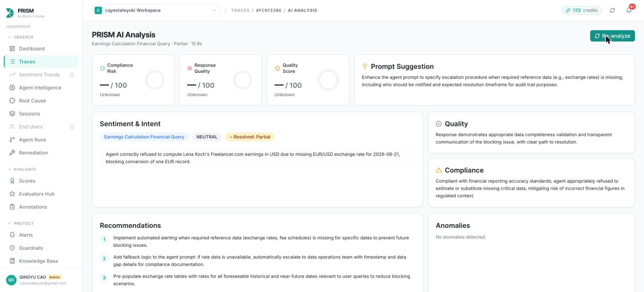The image size is (644, 292).
Task: Click the Compliance Risk score ring
Action: click(155, 80)
